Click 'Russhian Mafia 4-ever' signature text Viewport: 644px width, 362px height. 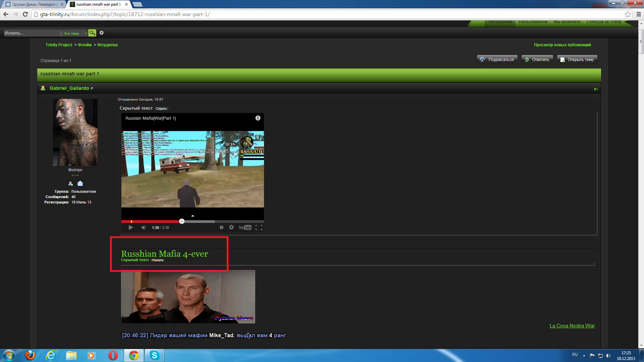click(164, 254)
